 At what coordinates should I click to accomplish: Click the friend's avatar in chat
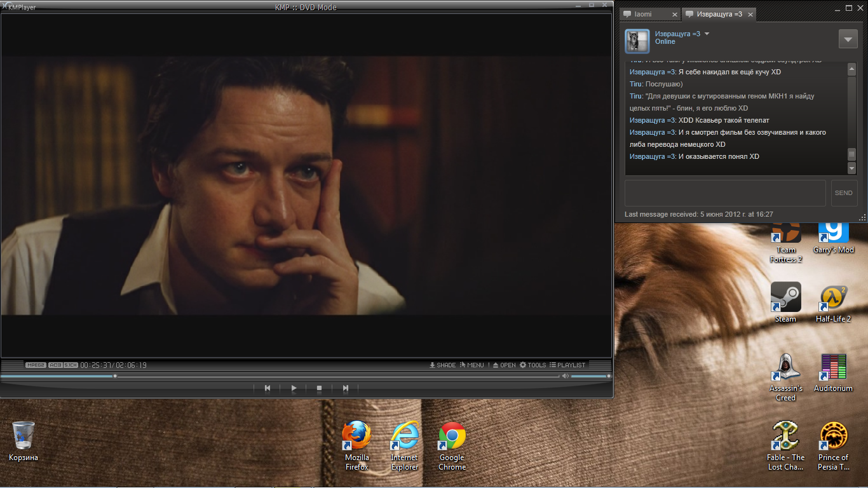pyautogui.click(x=637, y=41)
